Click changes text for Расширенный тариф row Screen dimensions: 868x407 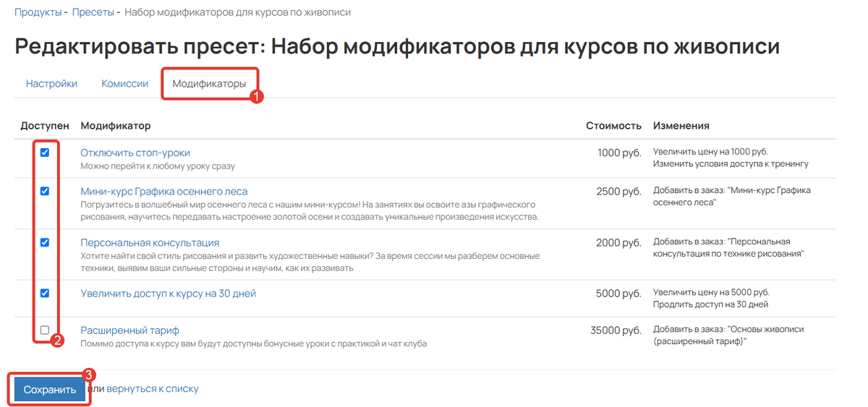point(728,335)
